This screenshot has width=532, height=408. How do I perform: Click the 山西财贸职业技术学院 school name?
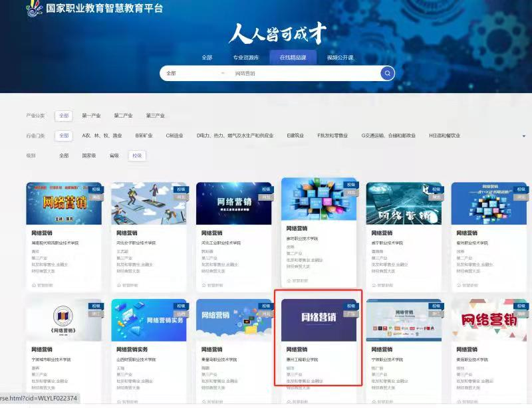[x=136, y=359]
